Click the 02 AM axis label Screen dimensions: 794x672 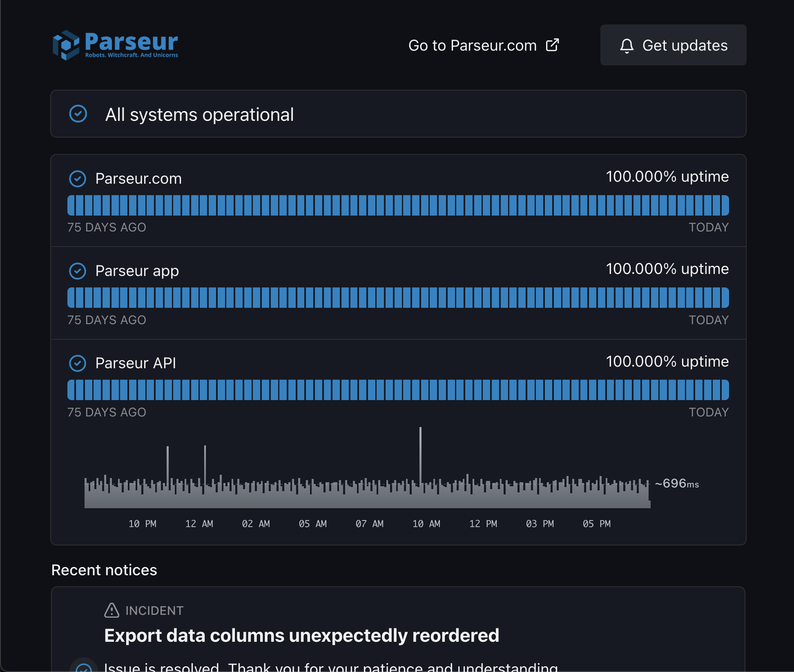pos(256,524)
